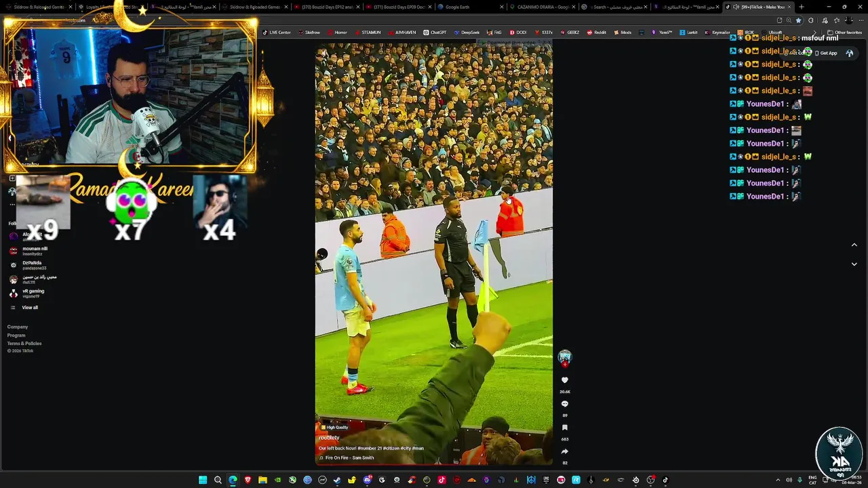Image resolution: width=868 pixels, height=488 pixels.
Task: Open the GEEKZ bookmark
Action: pos(570,33)
